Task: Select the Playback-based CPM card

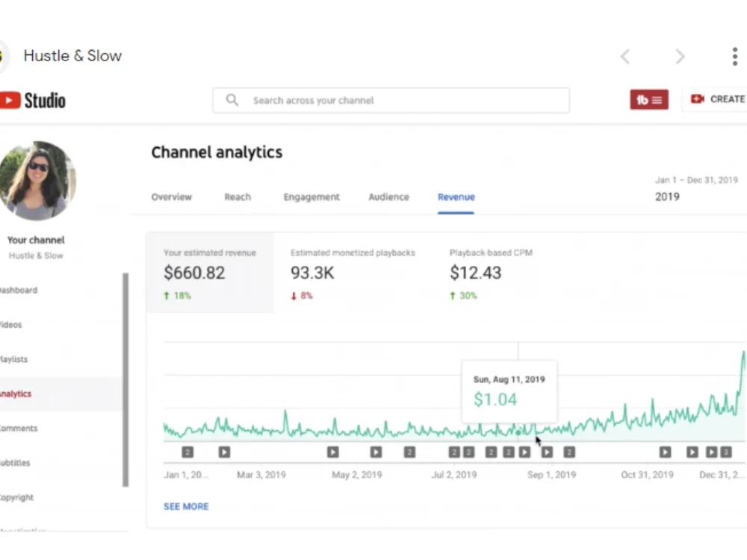Action: [491, 273]
